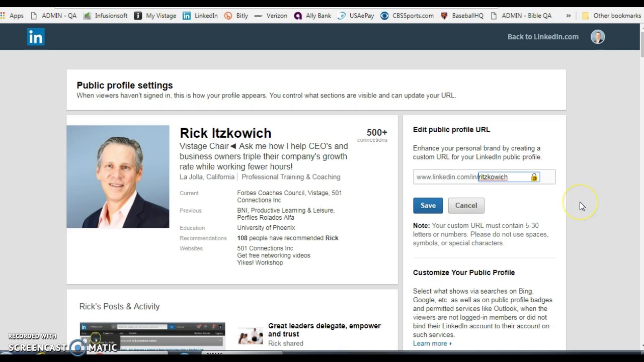This screenshot has height=362, width=644.
Task: Open the Great leaders delegate post title
Action: (325, 330)
